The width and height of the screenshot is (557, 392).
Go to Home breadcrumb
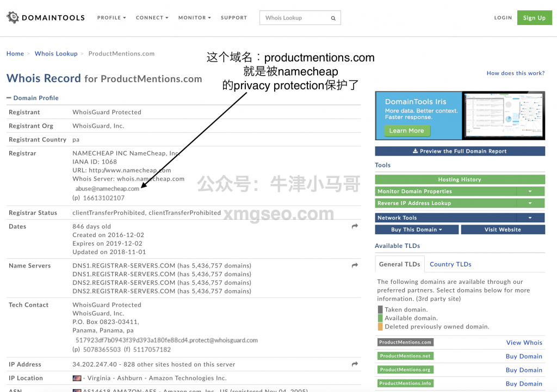tap(15, 54)
